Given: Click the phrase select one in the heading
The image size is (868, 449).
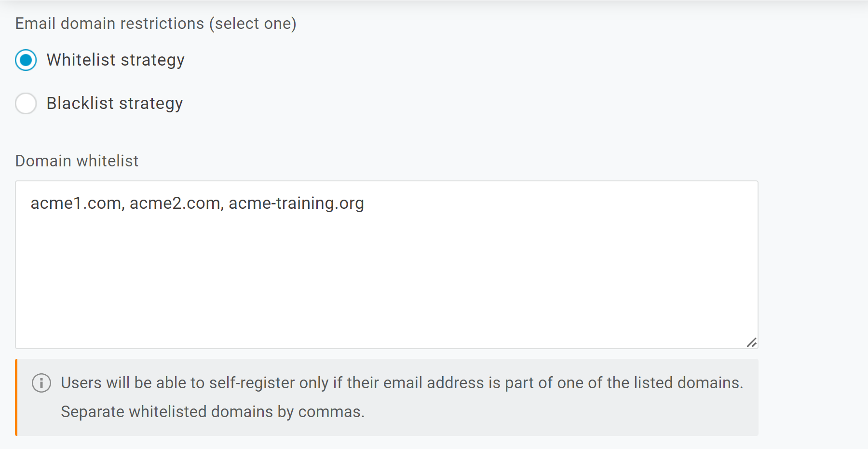Looking at the screenshot, I should click(x=253, y=23).
